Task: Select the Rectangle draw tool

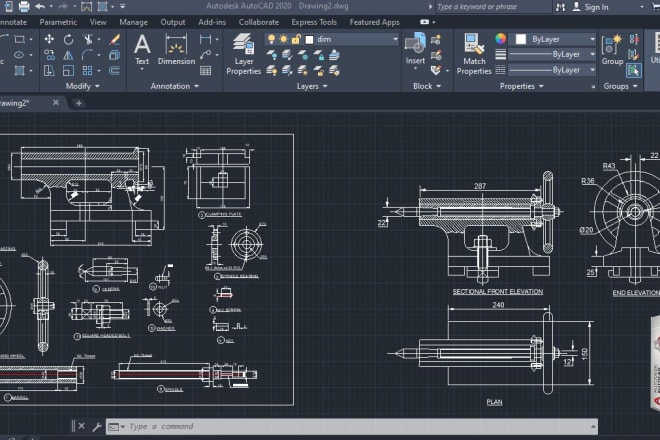Action: 19,39
